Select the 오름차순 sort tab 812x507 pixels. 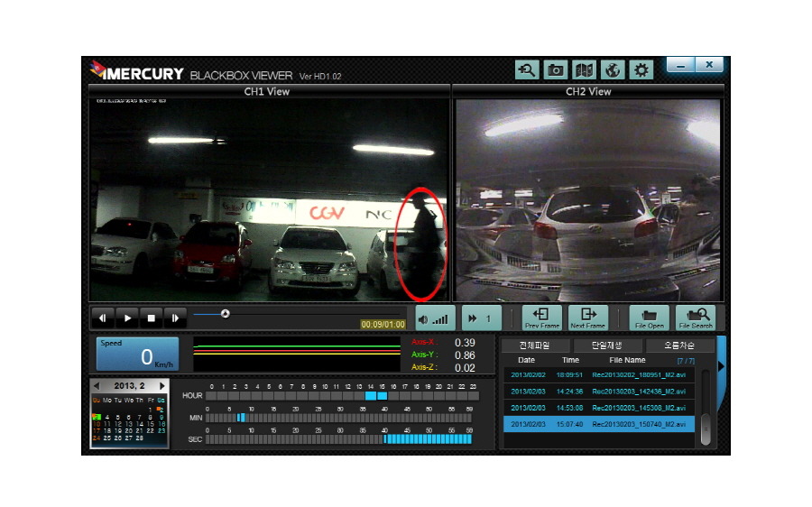click(x=678, y=346)
